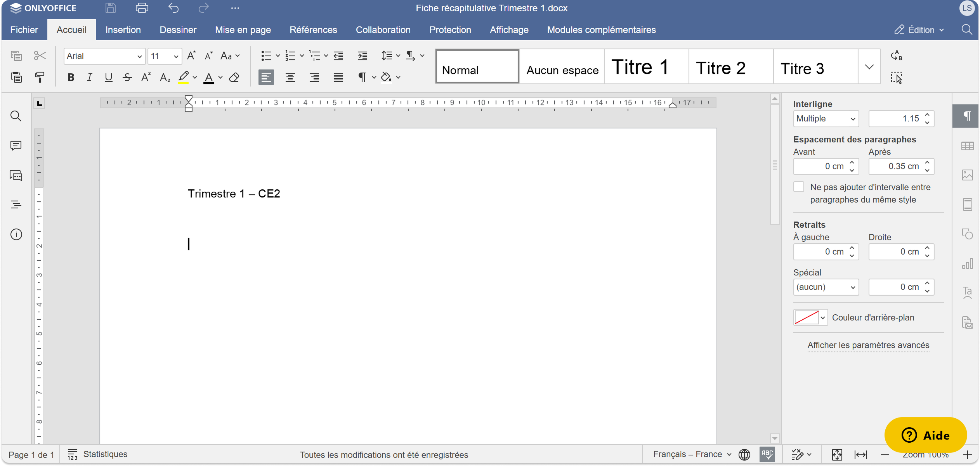Expand the styles gallery arrow

(x=869, y=67)
